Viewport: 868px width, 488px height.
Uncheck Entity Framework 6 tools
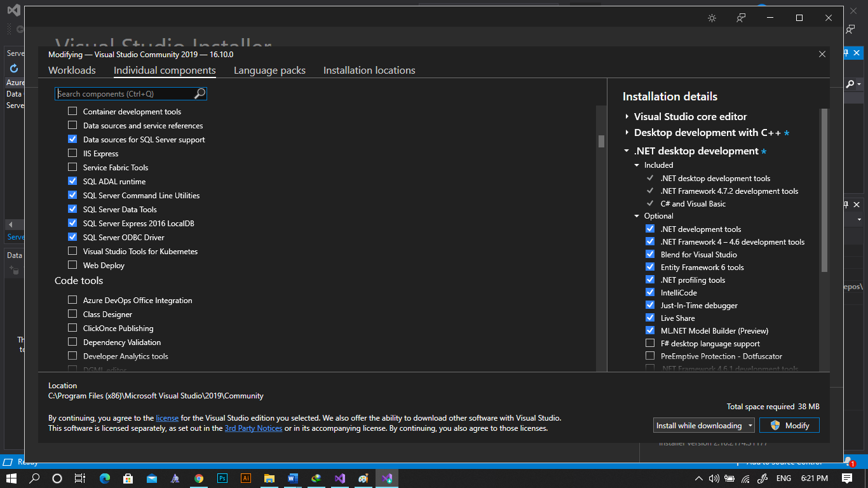tap(650, 267)
